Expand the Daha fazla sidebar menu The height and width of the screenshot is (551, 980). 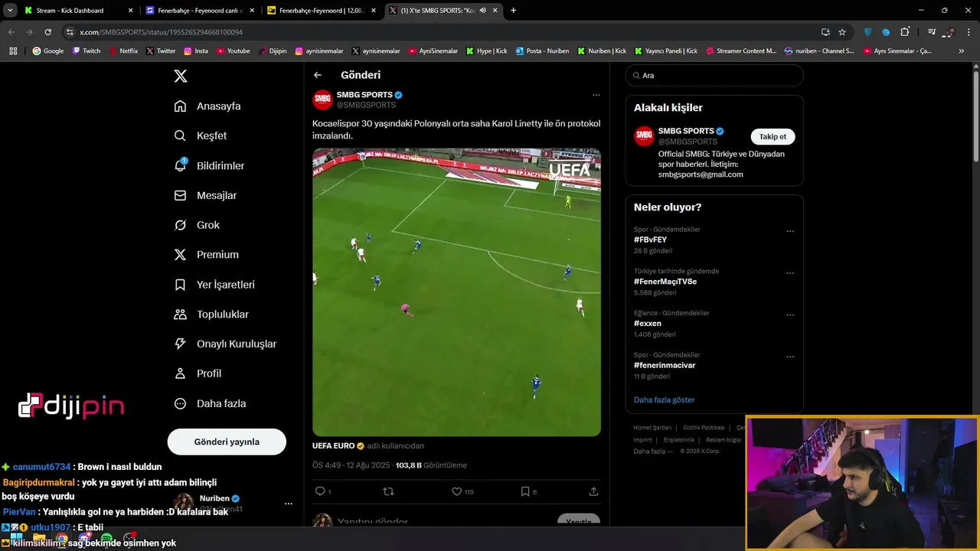211,403
